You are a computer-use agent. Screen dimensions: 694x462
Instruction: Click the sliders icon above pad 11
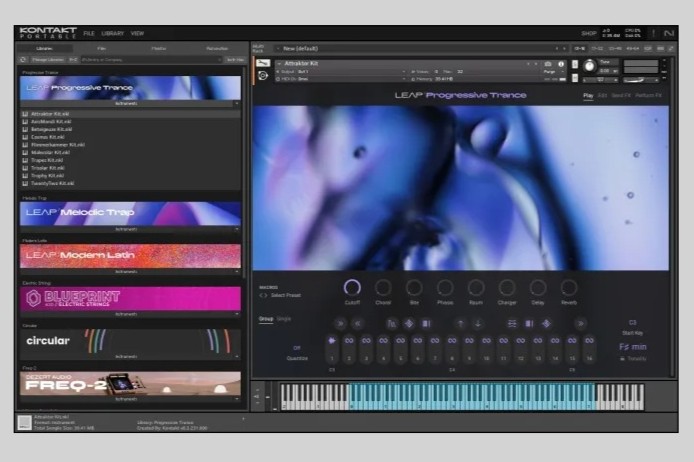(512, 323)
